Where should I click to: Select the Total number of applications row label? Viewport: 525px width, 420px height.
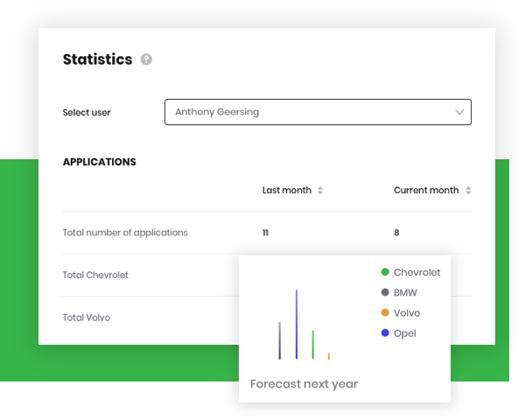pyautogui.click(x=125, y=233)
